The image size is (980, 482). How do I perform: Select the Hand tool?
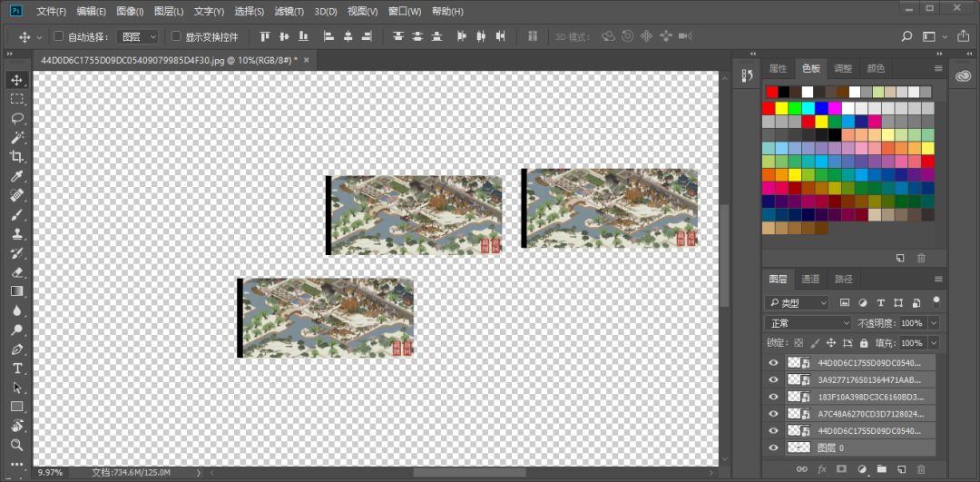click(x=17, y=426)
